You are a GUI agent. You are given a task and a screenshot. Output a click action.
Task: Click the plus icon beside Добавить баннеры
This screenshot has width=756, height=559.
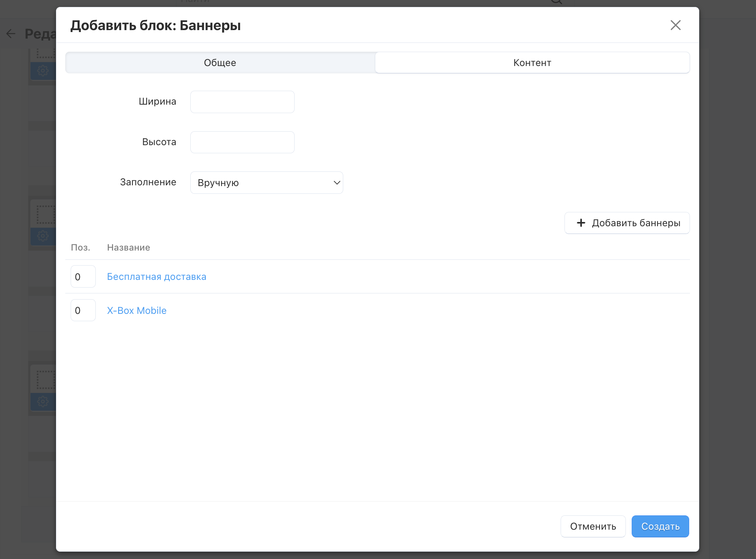pos(581,223)
